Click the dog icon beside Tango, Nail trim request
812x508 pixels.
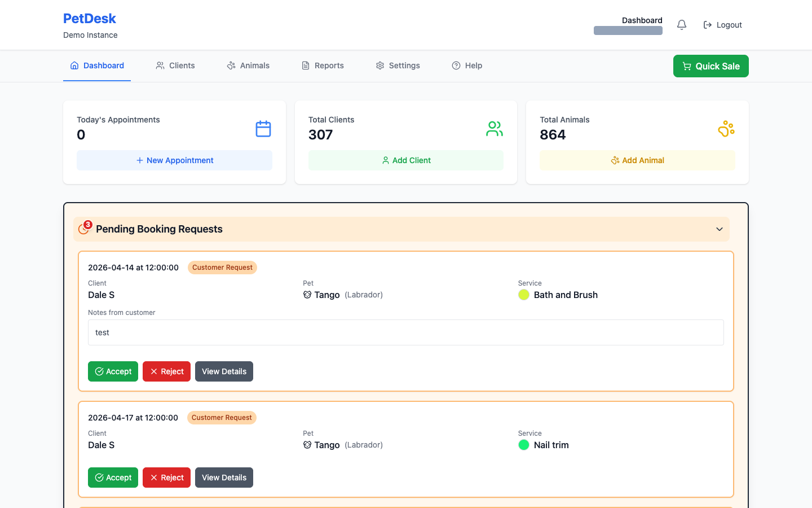(307, 445)
